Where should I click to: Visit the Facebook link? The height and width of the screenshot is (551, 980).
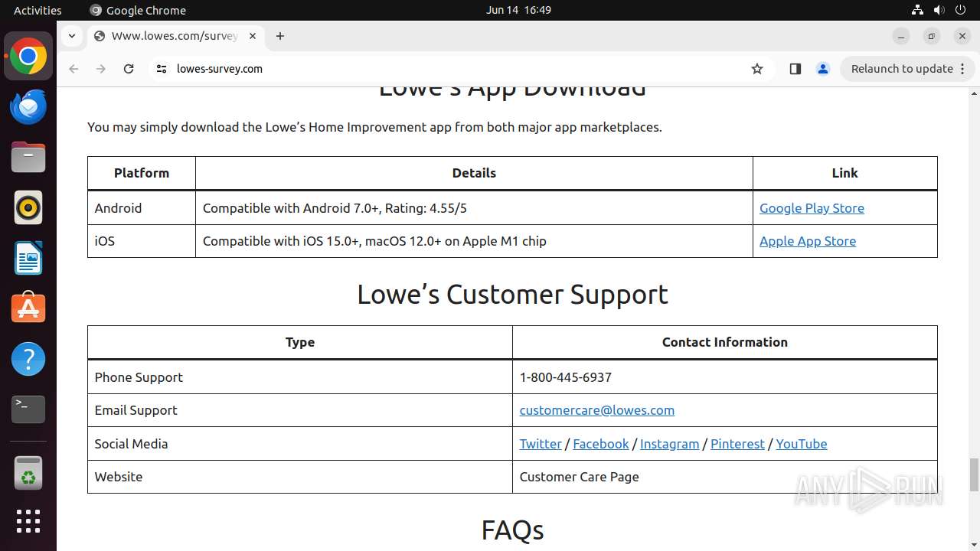601,444
